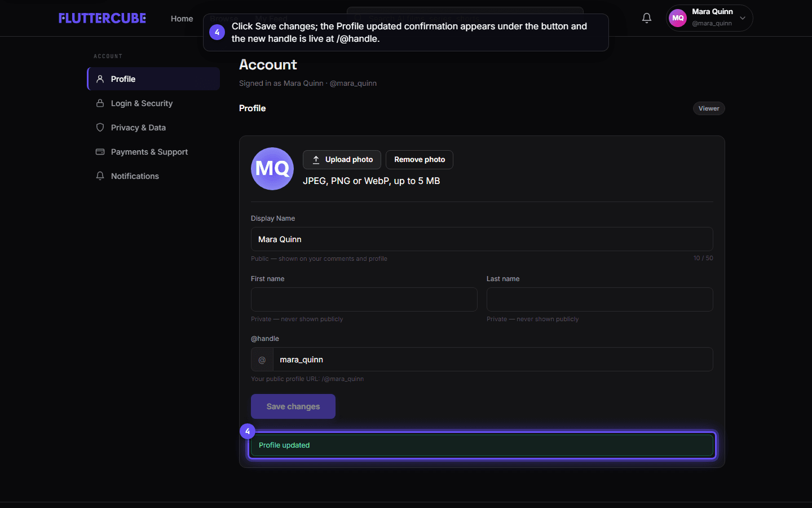Click the public profile URL hint text
812x508 pixels.
307,379
